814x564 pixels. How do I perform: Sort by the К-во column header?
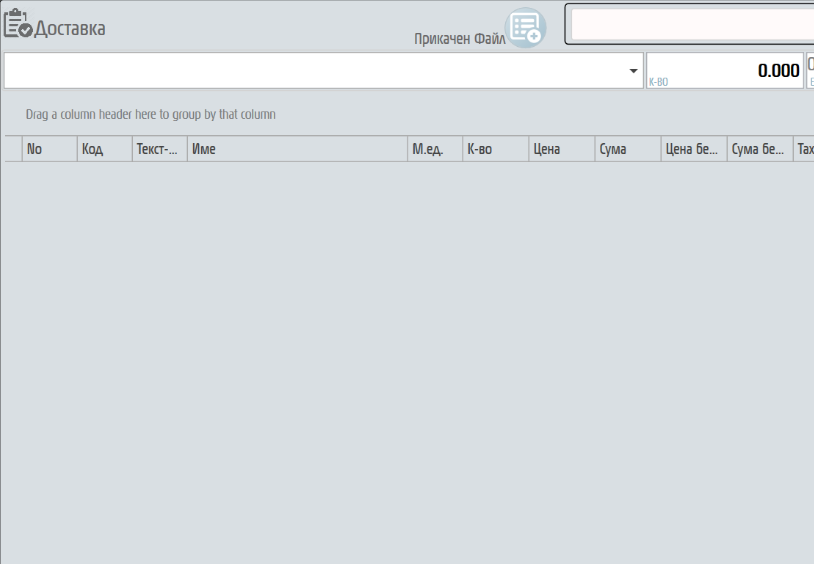495,149
